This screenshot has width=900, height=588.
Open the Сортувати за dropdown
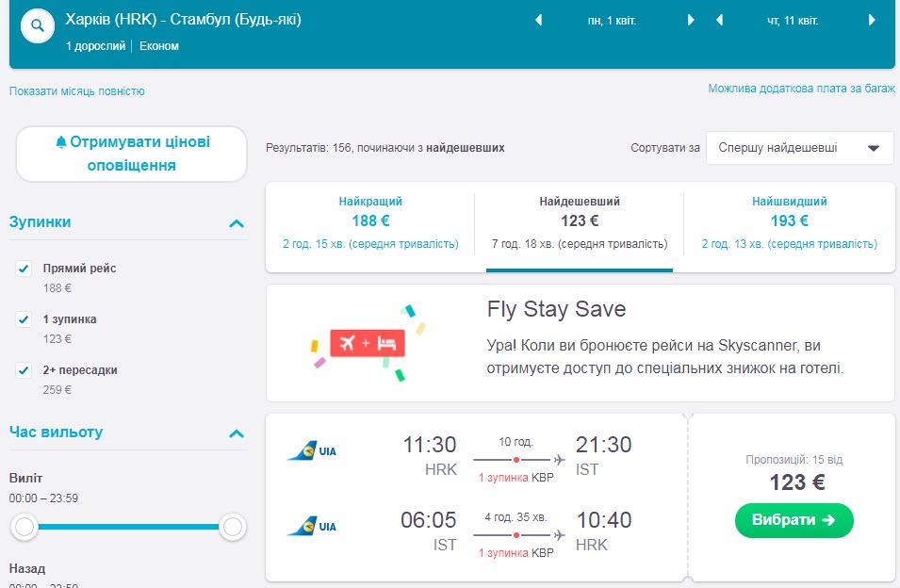[799, 148]
